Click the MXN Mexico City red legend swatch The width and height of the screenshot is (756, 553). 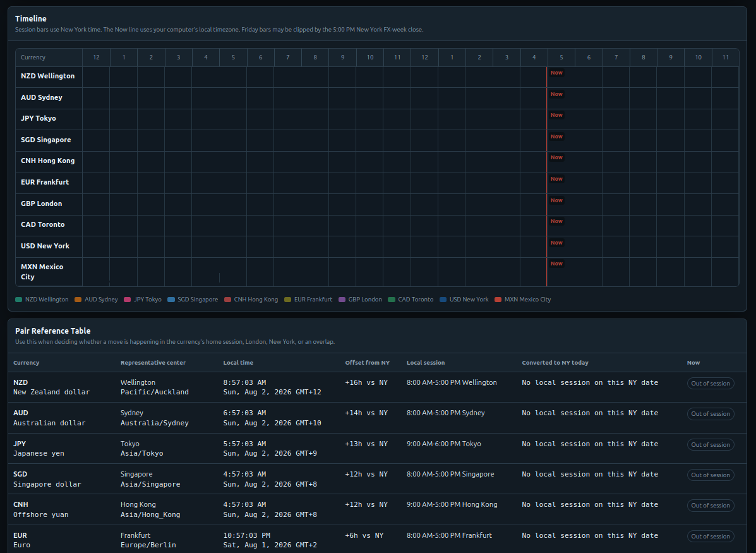498,300
